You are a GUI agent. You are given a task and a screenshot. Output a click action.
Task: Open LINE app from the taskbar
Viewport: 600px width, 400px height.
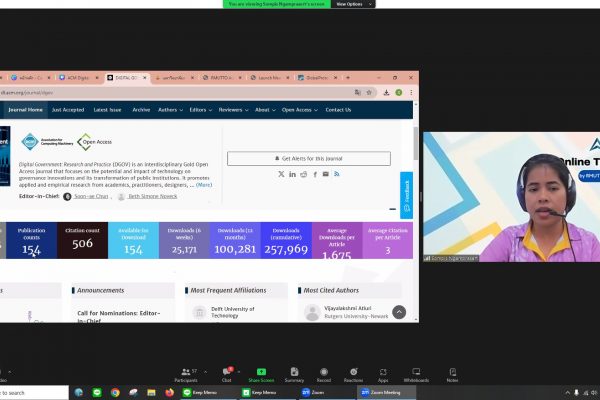pyautogui.click(x=97, y=392)
